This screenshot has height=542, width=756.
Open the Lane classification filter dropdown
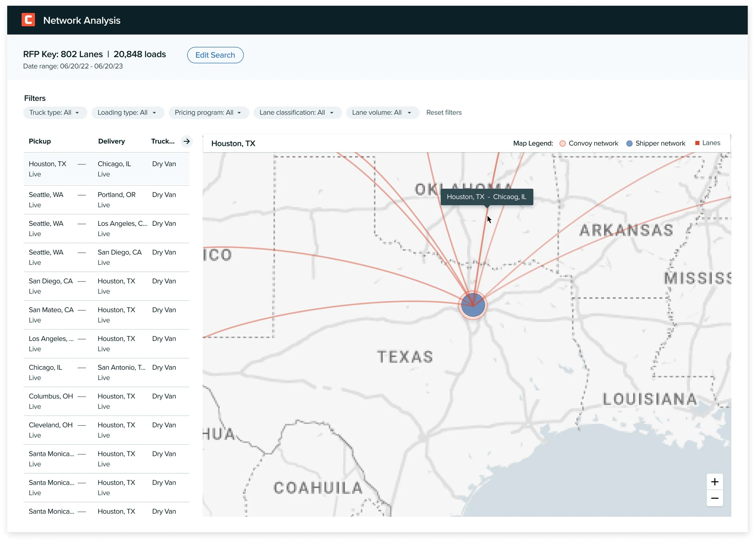coord(297,112)
